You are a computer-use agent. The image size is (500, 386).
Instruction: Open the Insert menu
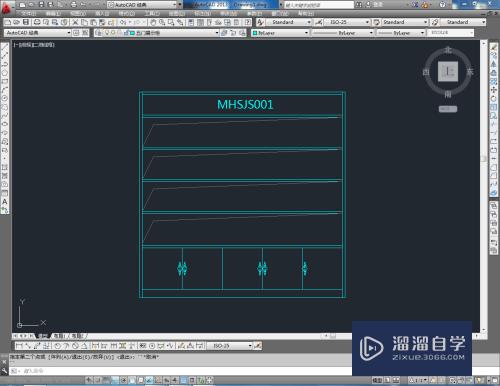(x=102, y=14)
